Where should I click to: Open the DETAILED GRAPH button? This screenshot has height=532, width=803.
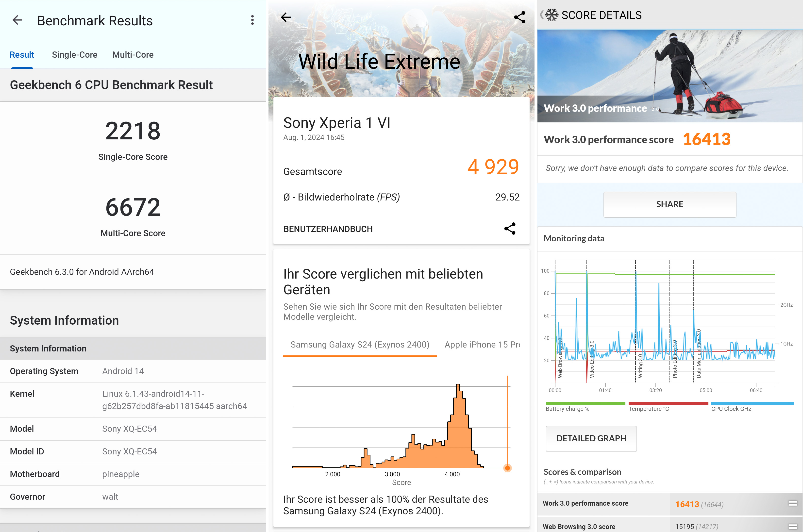click(591, 438)
